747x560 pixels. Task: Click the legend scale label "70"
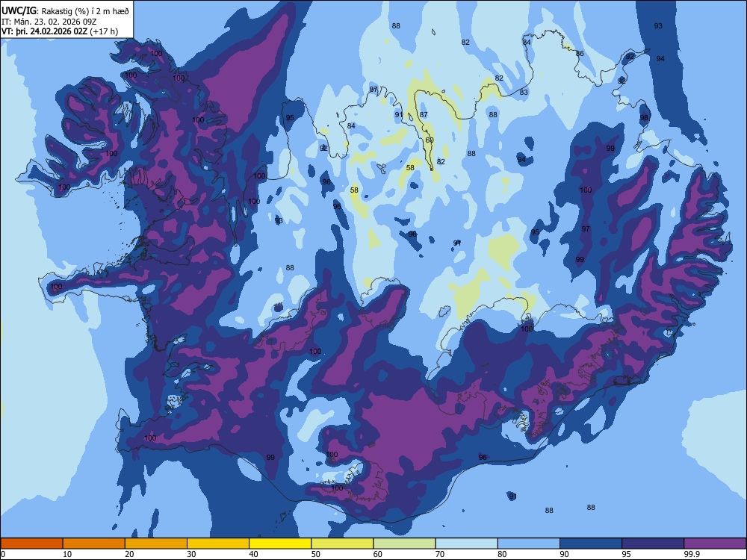point(440,554)
